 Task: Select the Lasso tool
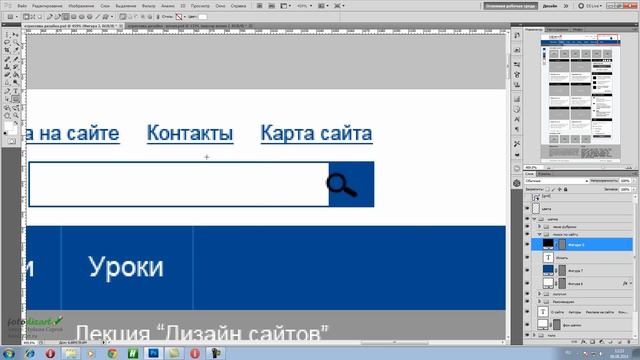coord(7,43)
